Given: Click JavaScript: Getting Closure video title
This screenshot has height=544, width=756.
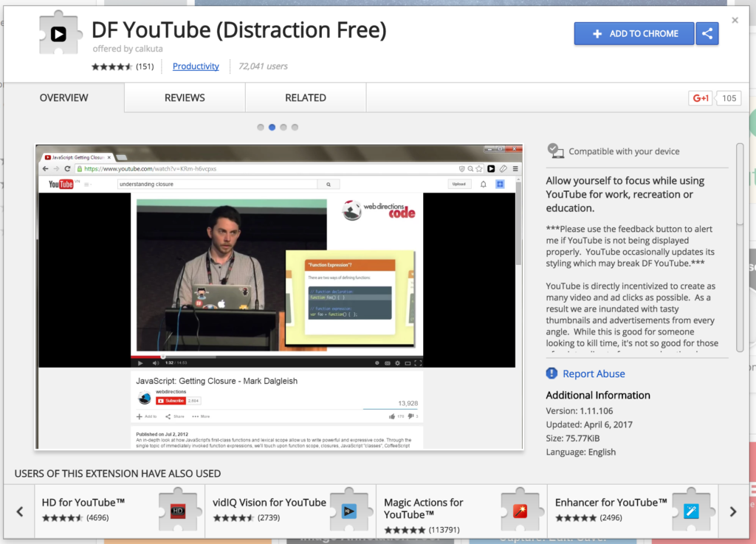Looking at the screenshot, I should coord(216,381).
